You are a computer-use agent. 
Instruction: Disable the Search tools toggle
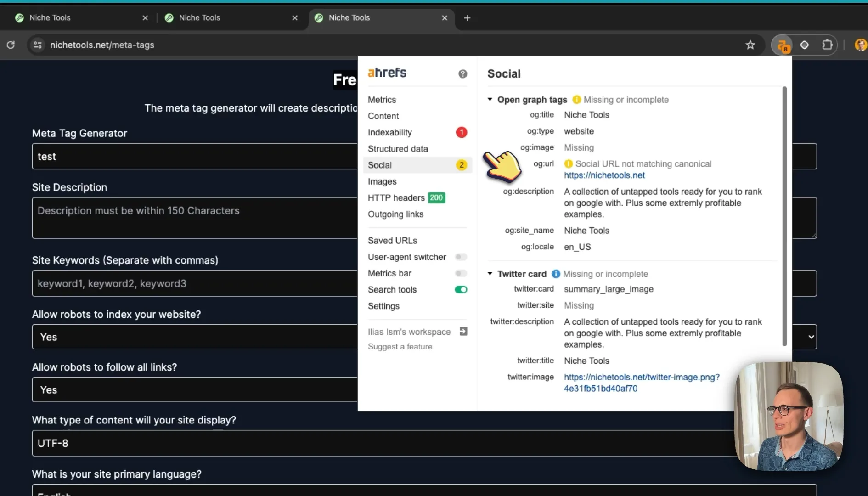coord(461,290)
